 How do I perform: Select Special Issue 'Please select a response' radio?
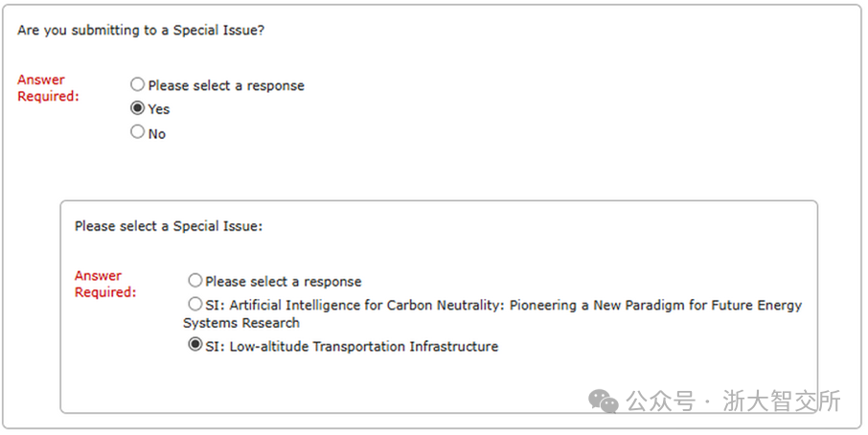click(195, 281)
